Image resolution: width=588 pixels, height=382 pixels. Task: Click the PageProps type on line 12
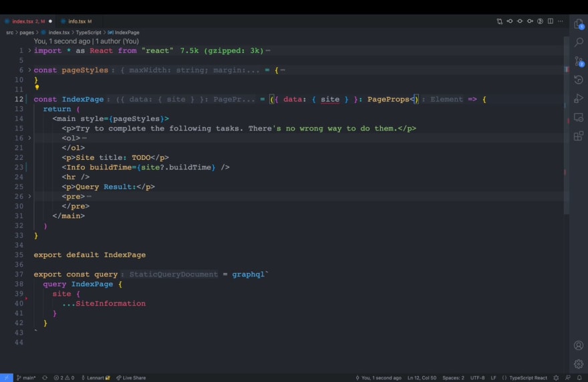[388, 99]
